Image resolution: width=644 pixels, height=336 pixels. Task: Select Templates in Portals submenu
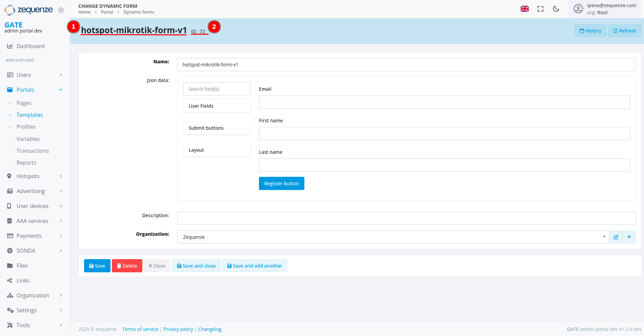(x=30, y=115)
